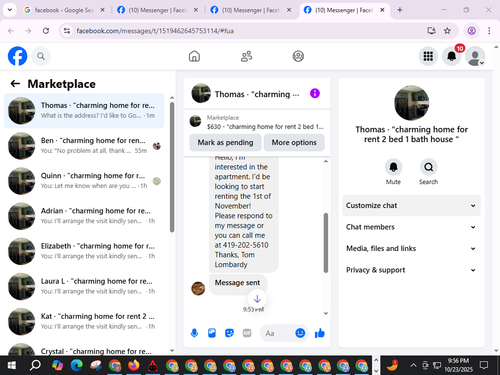Viewport: 500px width, 375px height.
Task: Mute this conversation with the bell icon
Action: [393, 167]
